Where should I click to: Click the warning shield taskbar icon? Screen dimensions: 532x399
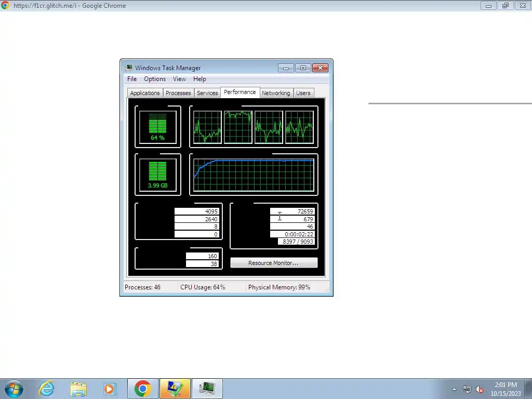[x=175, y=389]
